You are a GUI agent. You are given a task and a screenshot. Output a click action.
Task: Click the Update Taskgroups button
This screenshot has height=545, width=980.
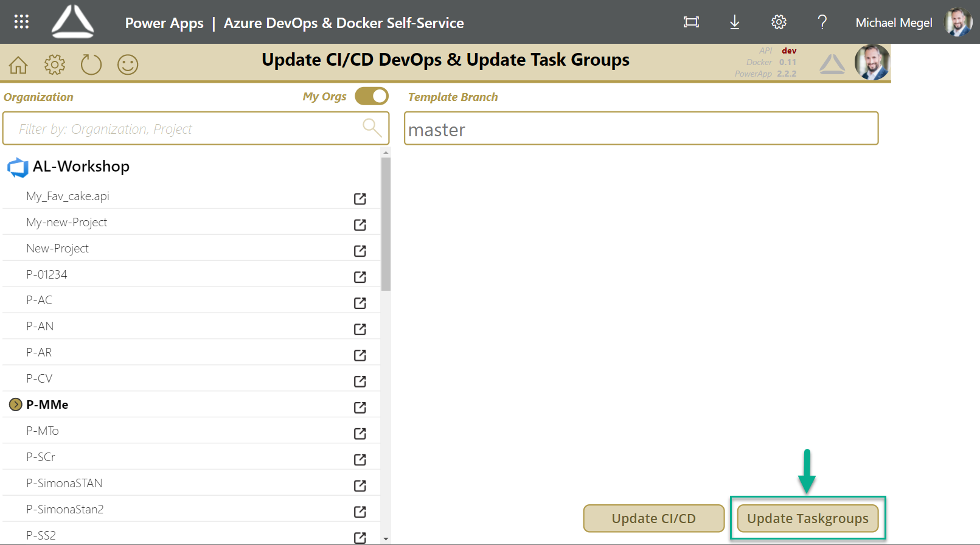click(x=808, y=518)
